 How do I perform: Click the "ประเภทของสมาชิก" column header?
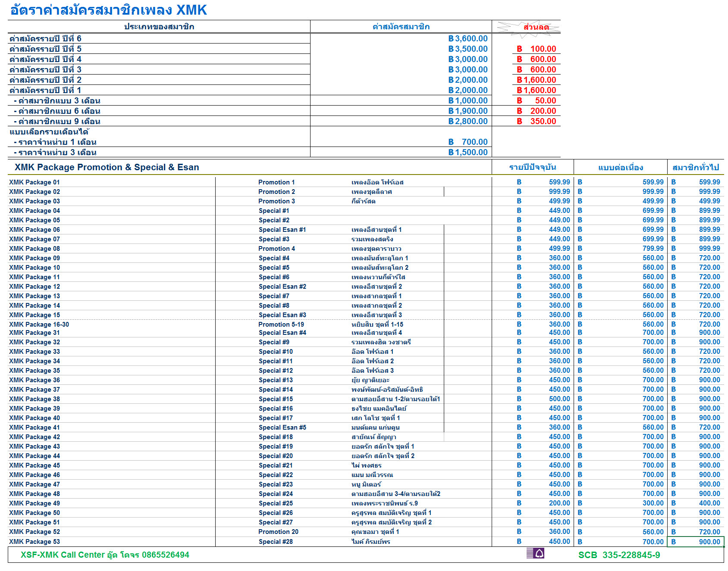tap(159, 27)
